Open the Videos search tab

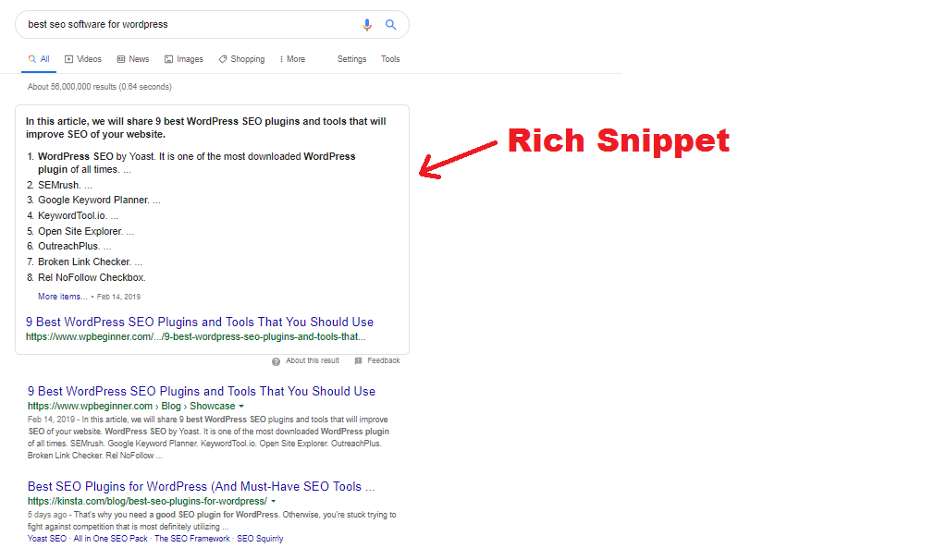pyautogui.click(x=83, y=59)
